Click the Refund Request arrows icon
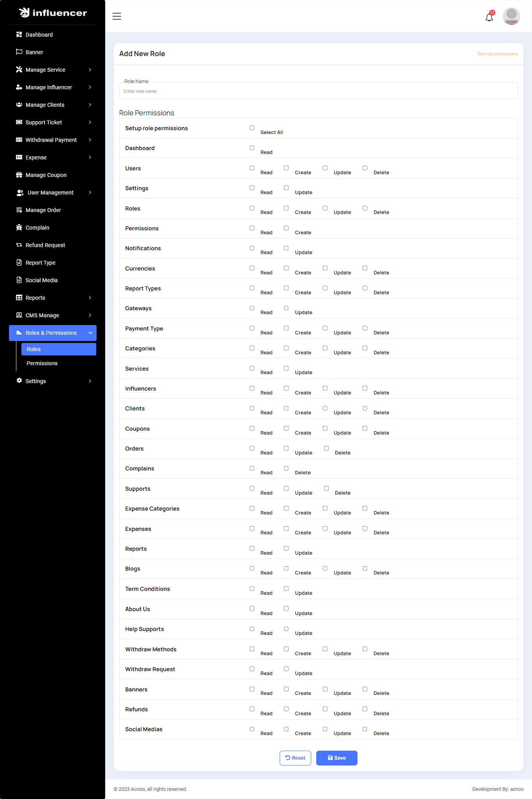The image size is (532, 799). pyautogui.click(x=19, y=245)
